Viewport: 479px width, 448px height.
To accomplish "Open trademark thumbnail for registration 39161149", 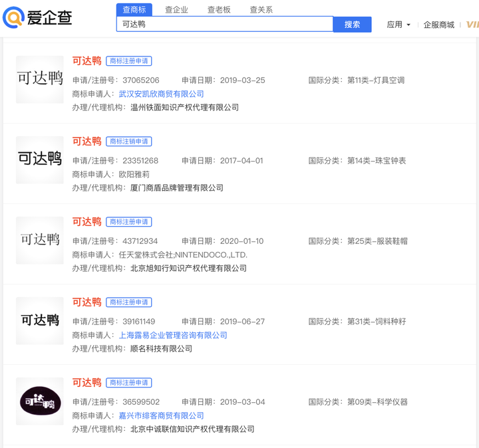I will click(40, 321).
